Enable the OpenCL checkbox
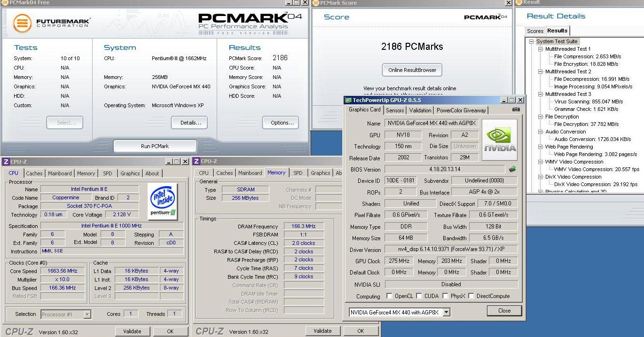The height and width of the screenshot is (337, 644). coord(389,296)
